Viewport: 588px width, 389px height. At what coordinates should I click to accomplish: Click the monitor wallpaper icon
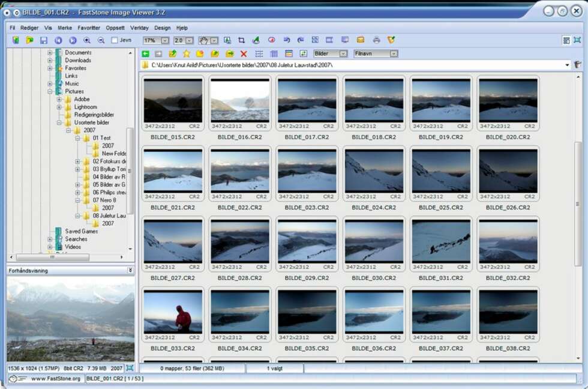pos(344,40)
